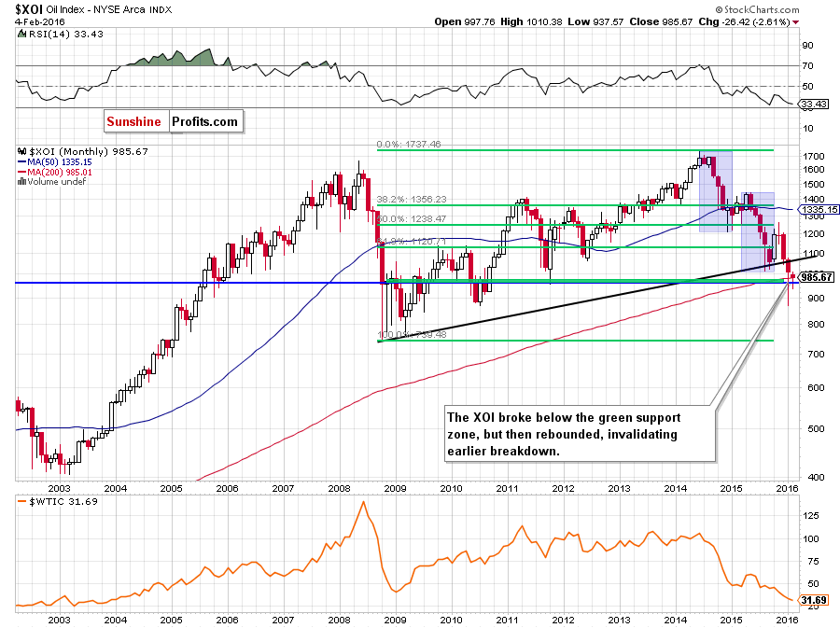This screenshot has width=840, height=628.
Task: Click the $XOI Oil Index chart title
Action: pos(93,9)
